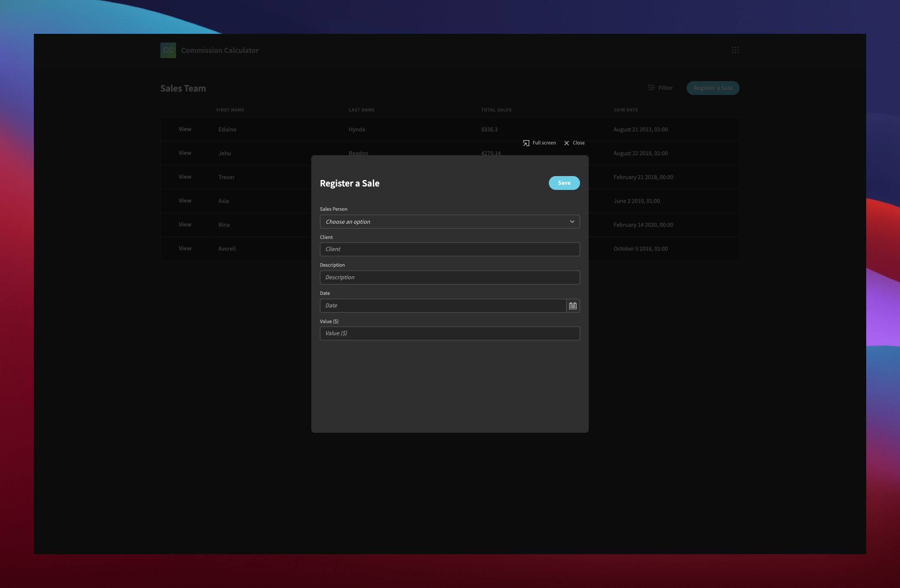This screenshot has width=900, height=588.
Task: Sort by the FIRST NAME column header
Action: click(x=230, y=110)
